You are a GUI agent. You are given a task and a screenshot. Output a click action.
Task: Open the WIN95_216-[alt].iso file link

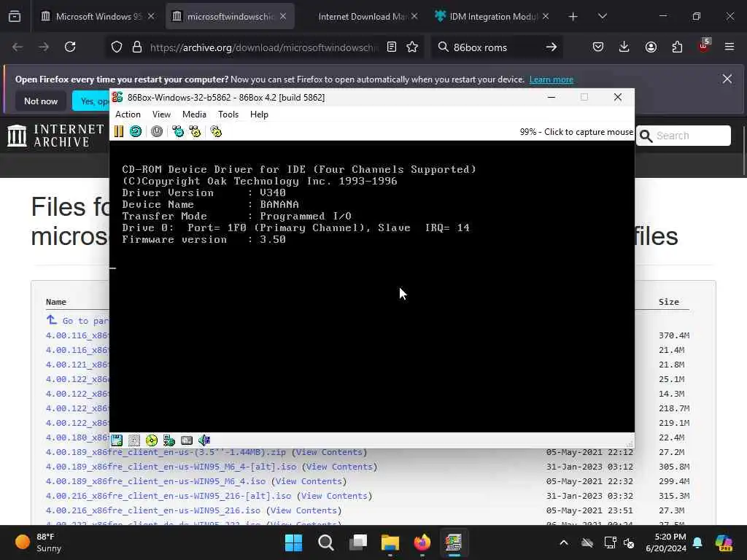tap(169, 496)
